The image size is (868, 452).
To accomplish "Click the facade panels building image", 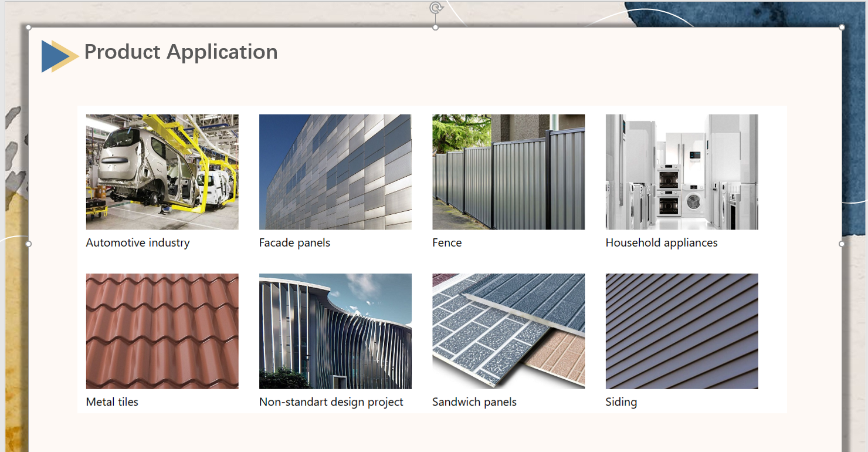I will pos(335,171).
